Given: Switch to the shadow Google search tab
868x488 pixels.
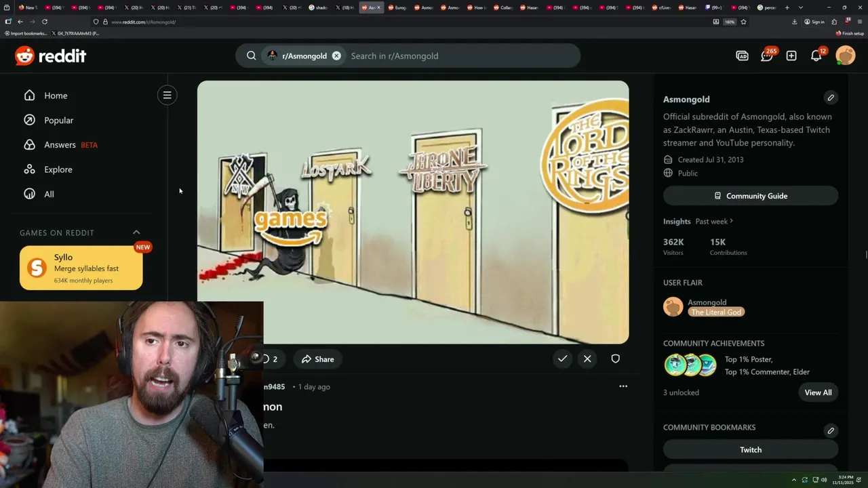Looking at the screenshot, I should [319, 7].
